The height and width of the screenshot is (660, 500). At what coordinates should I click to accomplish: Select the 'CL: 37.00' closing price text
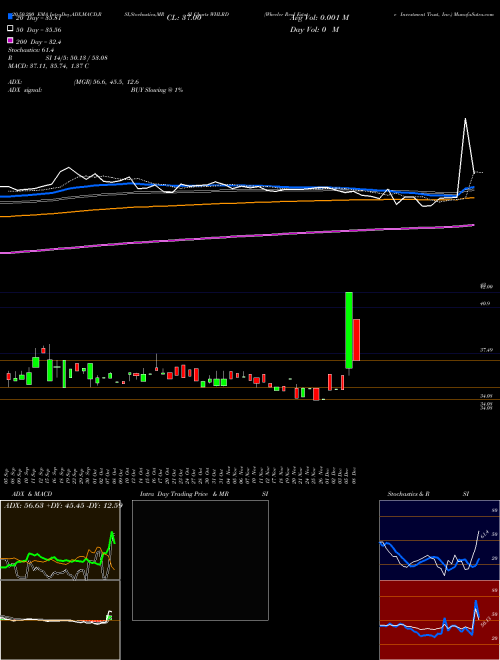tap(184, 18)
